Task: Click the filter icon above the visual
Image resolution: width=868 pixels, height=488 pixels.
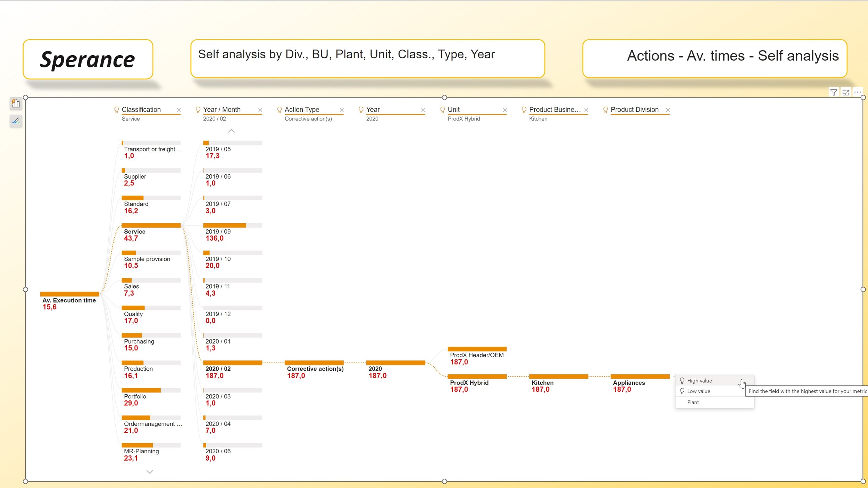Action: 833,92
